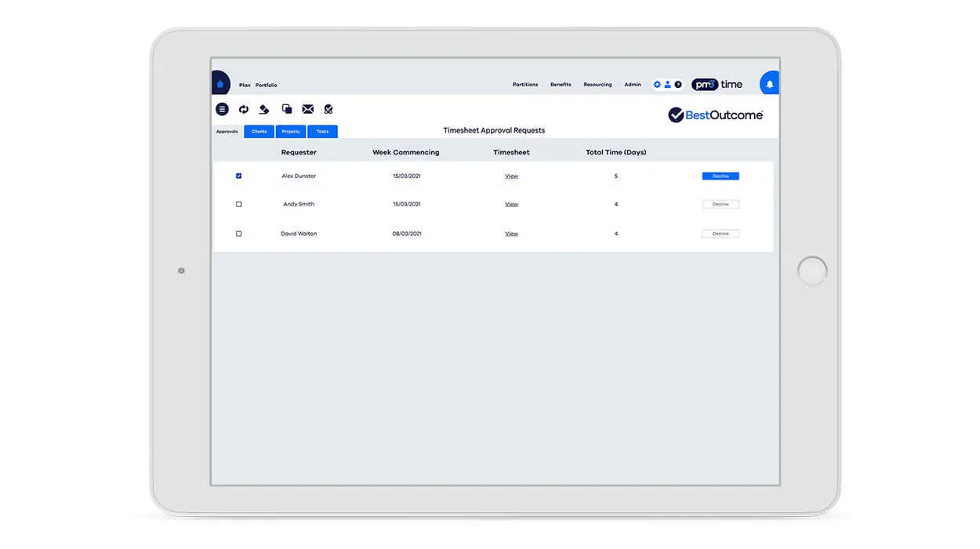Screen dimensions: 980x549
Task: Click the envelope mail icon
Action: click(x=308, y=109)
